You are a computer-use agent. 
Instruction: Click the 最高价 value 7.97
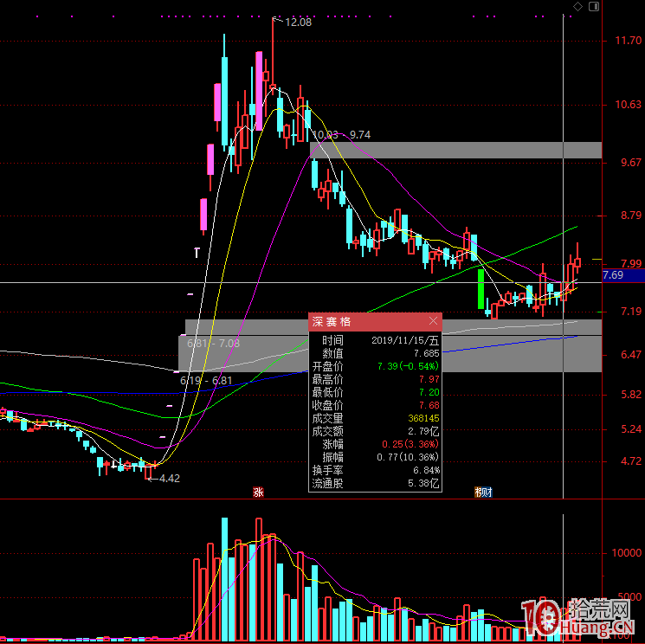click(x=429, y=379)
